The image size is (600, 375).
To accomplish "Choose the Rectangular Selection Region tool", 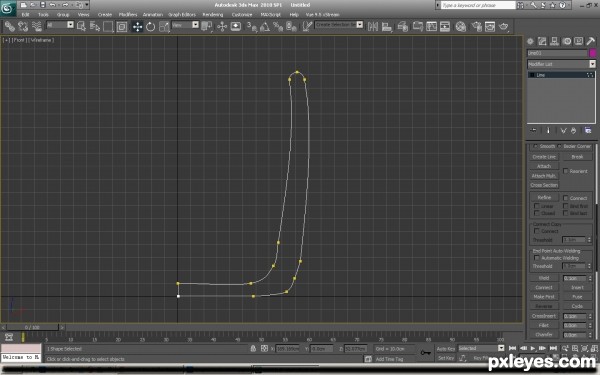I will click(x=108, y=26).
